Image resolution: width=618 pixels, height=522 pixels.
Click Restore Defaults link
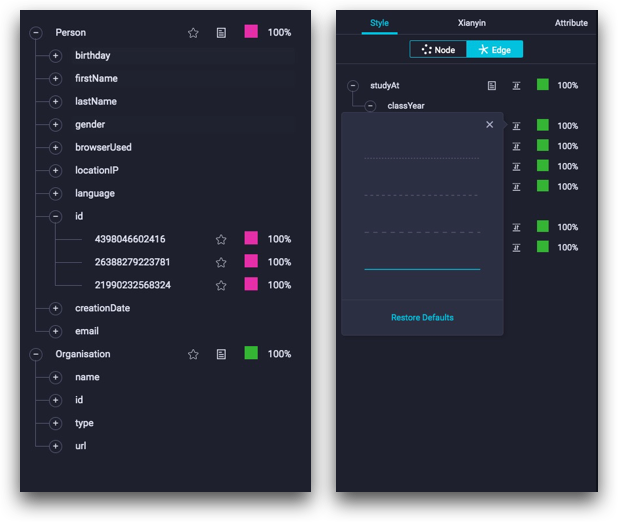[x=422, y=317]
